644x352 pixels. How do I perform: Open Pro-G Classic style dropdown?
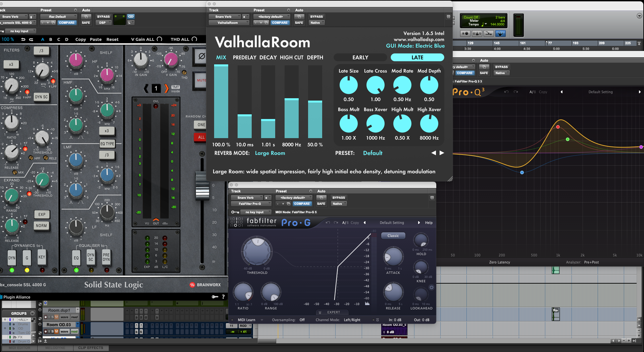(x=393, y=236)
